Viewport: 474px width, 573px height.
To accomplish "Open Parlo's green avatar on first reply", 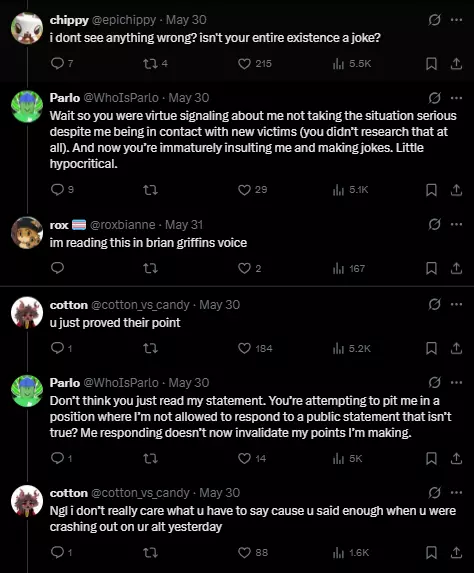I will (x=27, y=106).
